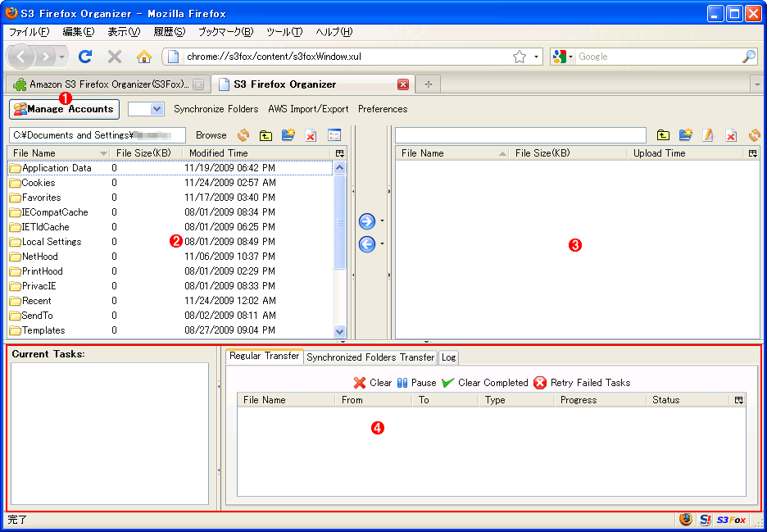Select the Templates folder row
767x532 pixels.
tap(170, 330)
